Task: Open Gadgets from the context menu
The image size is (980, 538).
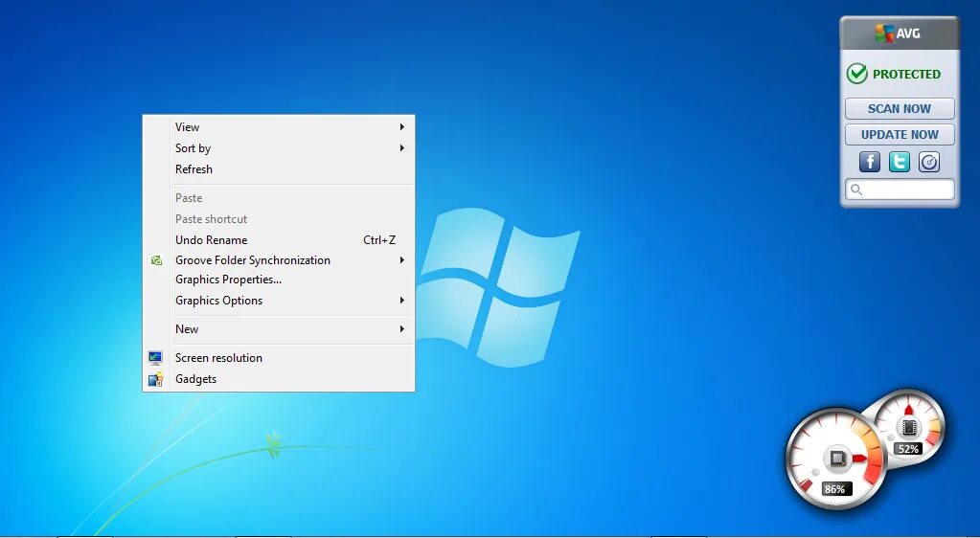Action: click(x=279, y=379)
